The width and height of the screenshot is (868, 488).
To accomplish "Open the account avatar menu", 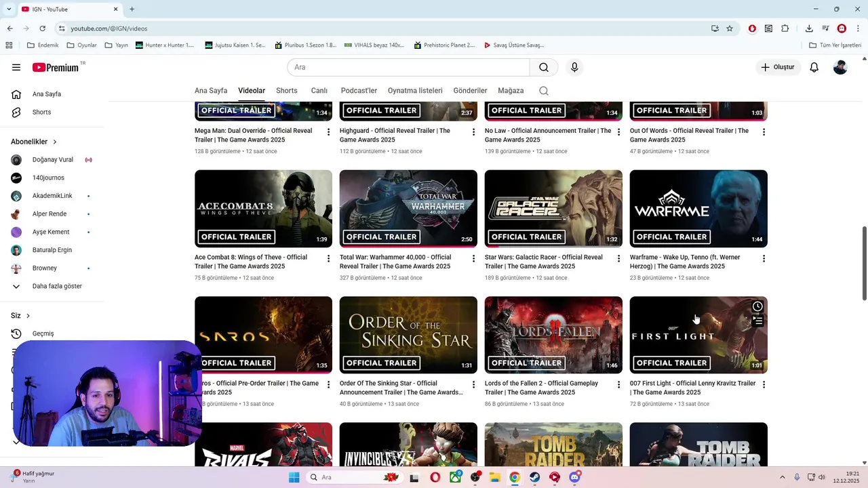I will click(840, 67).
